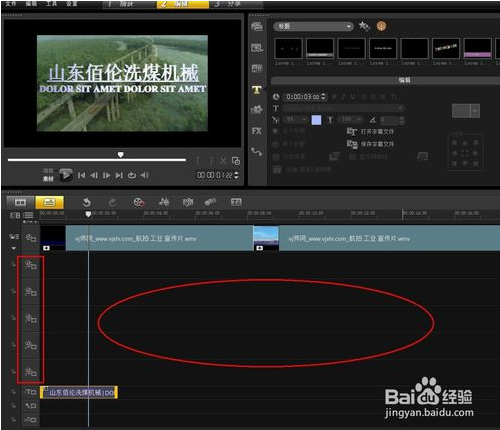The height and width of the screenshot is (430, 500).
Task: Open the font size dropdown
Action: coord(295,119)
